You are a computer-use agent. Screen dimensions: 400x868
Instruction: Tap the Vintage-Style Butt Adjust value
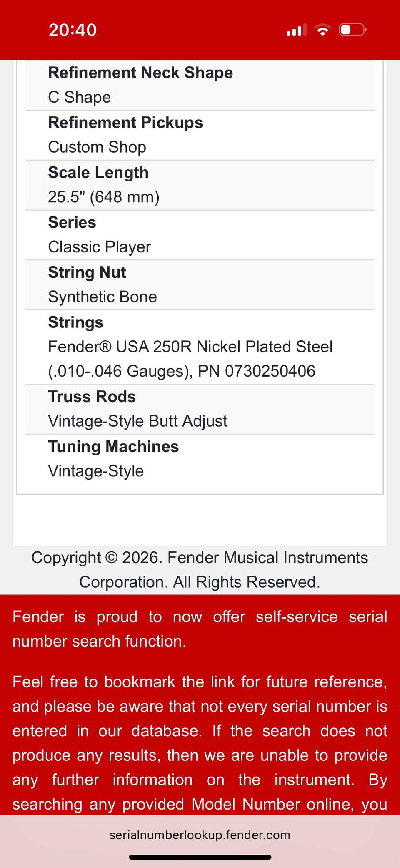pos(137,421)
